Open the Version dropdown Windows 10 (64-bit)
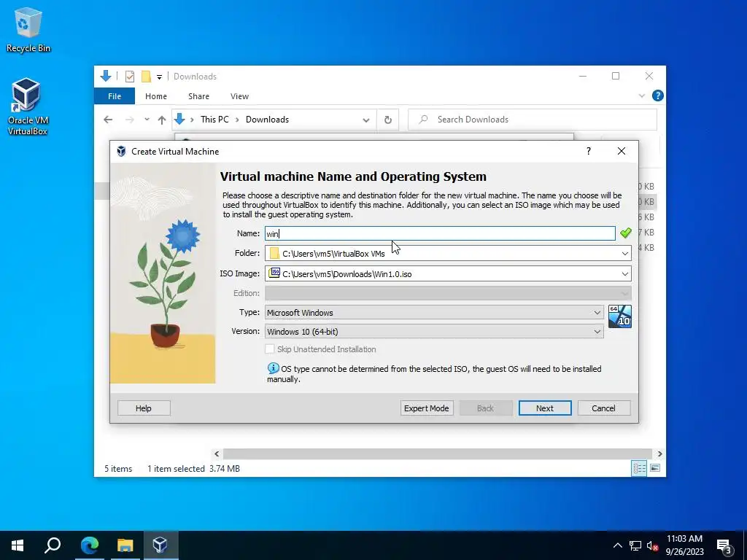This screenshot has width=747, height=560. [x=434, y=332]
